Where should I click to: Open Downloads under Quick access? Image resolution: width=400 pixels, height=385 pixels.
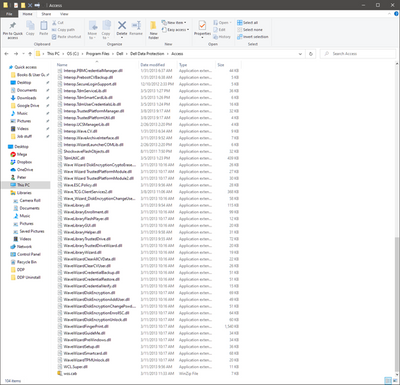point(23,98)
